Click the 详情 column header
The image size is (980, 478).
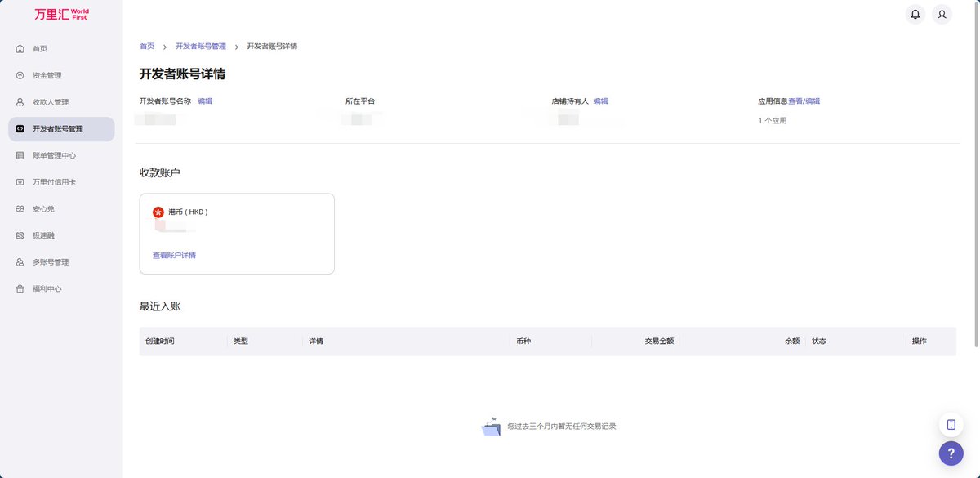(x=316, y=342)
